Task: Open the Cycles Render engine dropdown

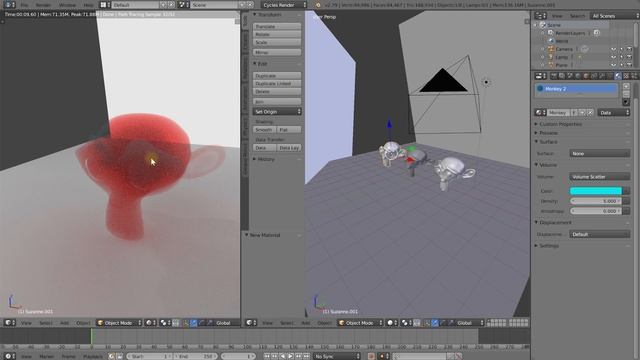Action: click(x=284, y=5)
